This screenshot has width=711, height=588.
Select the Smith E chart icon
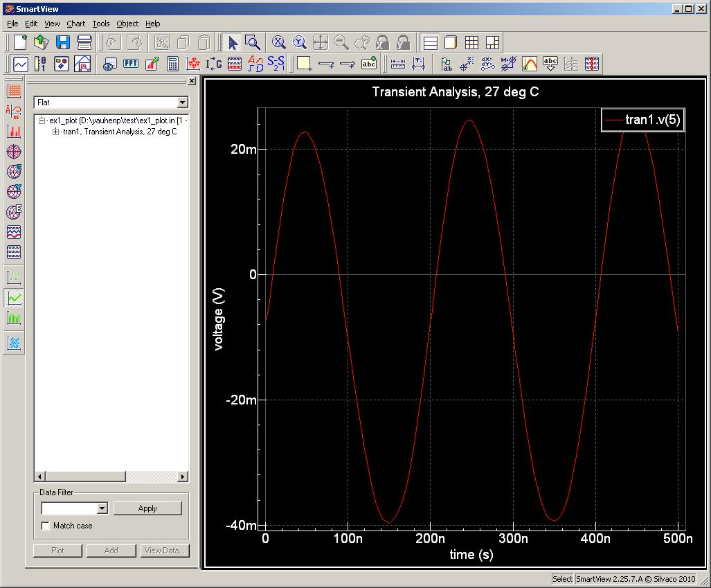pos(14,212)
